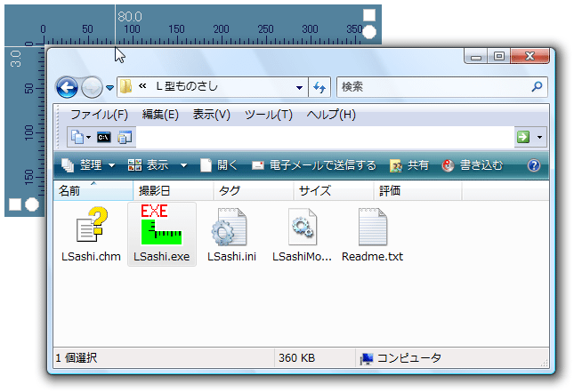Sort by the 撮影日 column header
The width and height of the screenshot is (574, 392).
pos(174,190)
